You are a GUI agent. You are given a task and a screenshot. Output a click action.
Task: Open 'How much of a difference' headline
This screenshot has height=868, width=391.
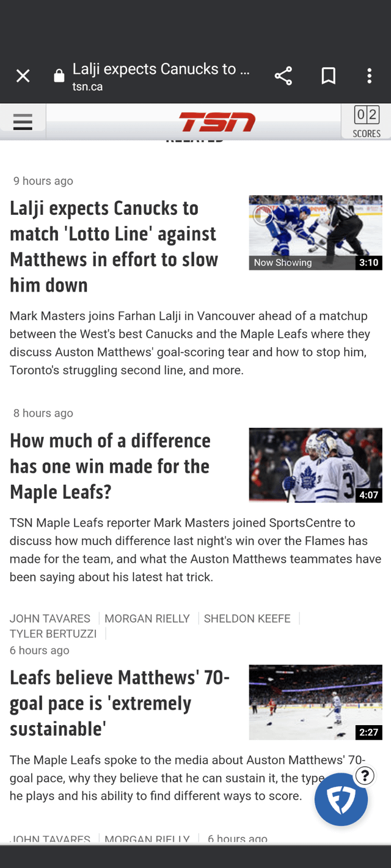110,466
